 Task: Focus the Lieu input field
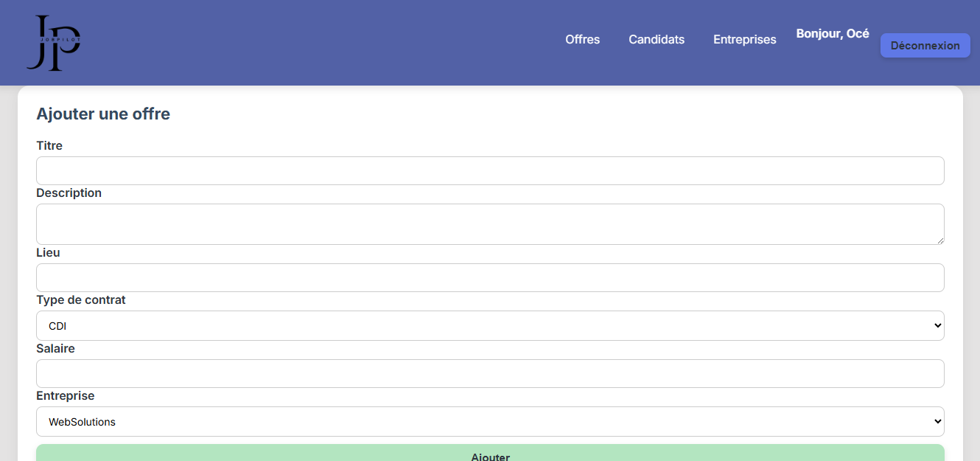click(490, 278)
